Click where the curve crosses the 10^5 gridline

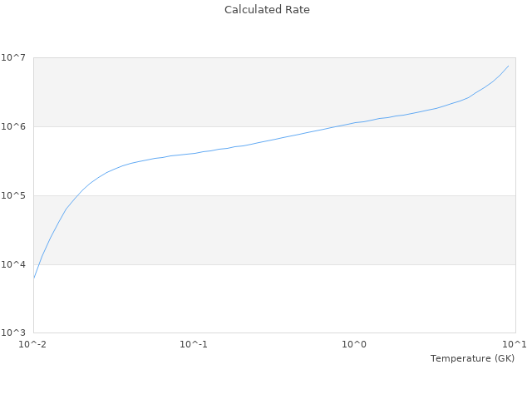77,195
